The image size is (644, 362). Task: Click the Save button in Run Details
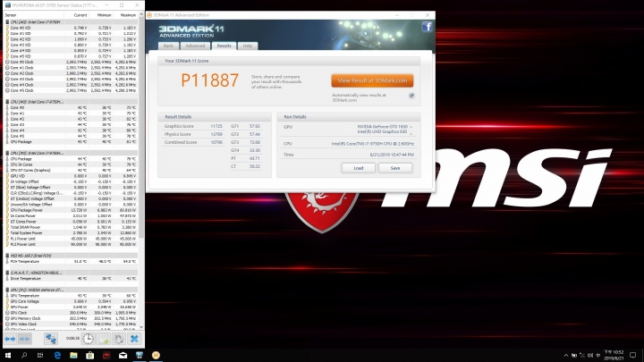pos(395,168)
